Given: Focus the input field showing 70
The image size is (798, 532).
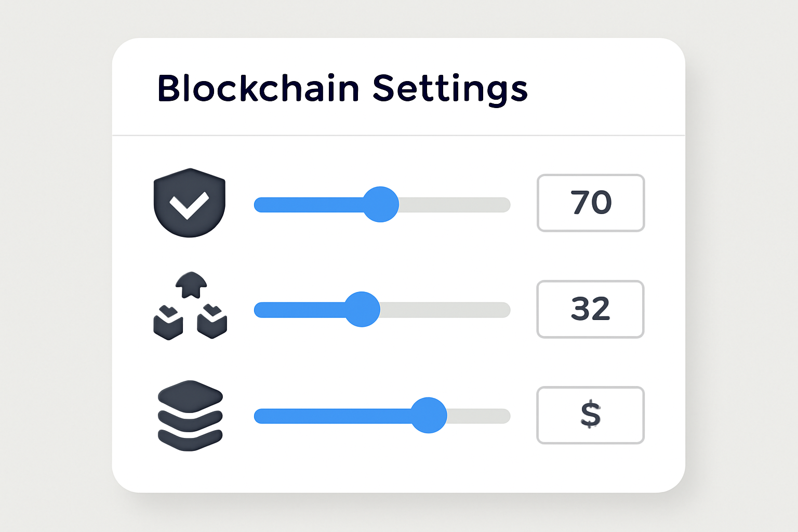Looking at the screenshot, I should (591, 203).
